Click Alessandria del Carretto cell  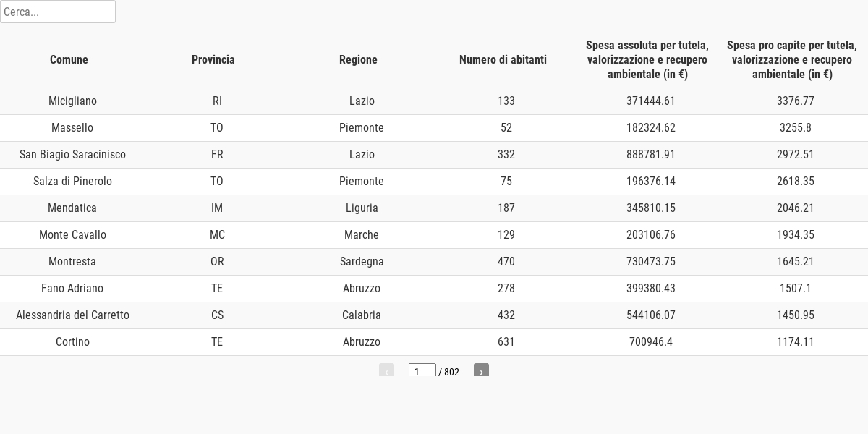point(72,315)
